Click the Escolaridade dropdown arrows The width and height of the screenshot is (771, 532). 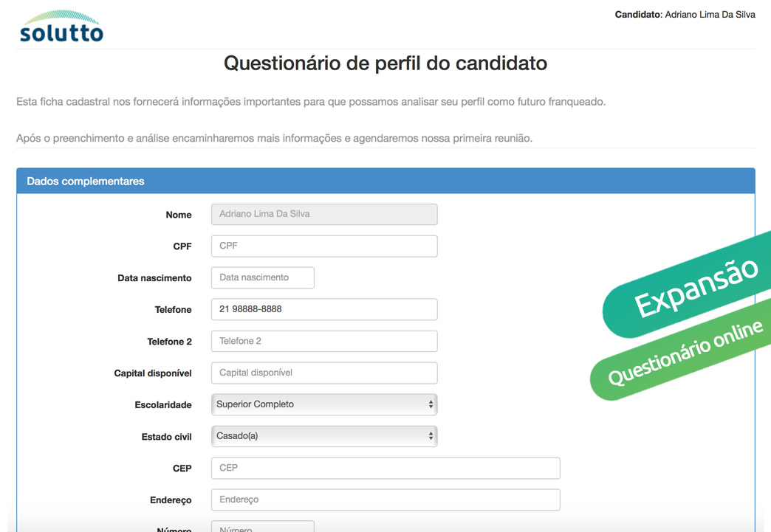431,404
